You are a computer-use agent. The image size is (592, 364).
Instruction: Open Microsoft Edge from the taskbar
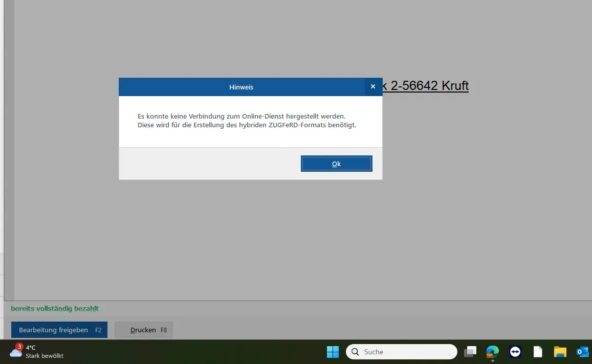(492, 352)
